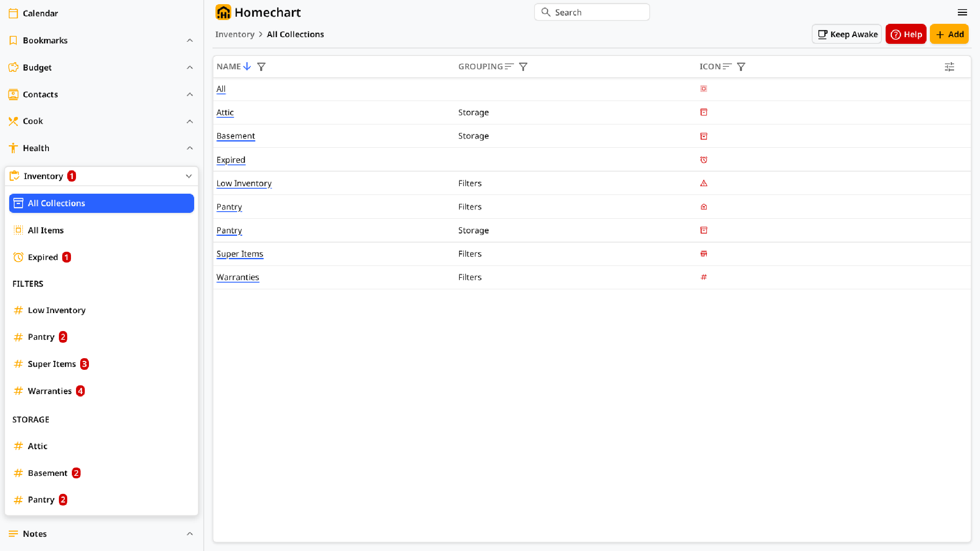This screenshot has width=980, height=551.
Task: Click the Basement row archive icon
Action: (704, 136)
